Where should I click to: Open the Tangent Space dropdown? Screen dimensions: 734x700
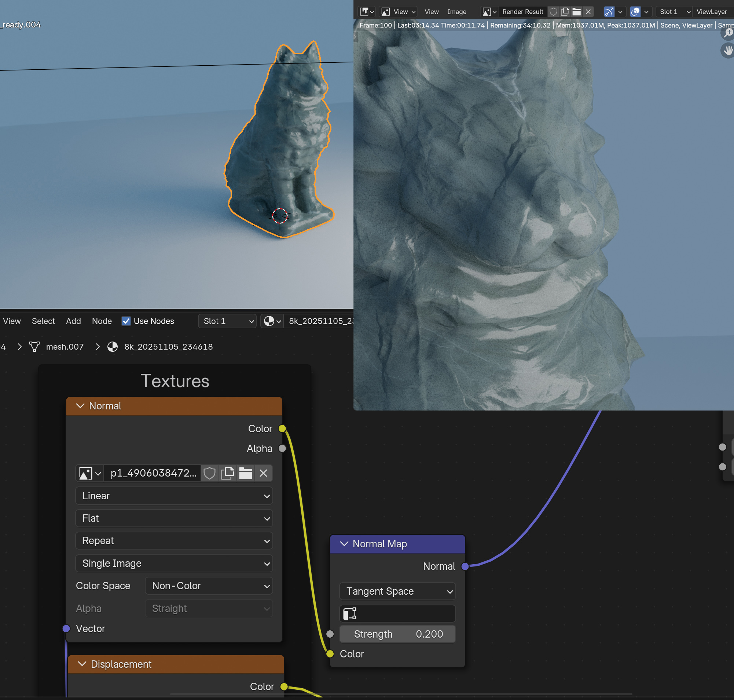[x=397, y=591]
